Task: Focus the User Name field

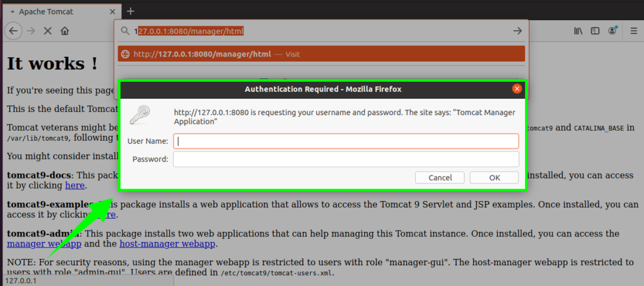Action: (x=346, y=141)
